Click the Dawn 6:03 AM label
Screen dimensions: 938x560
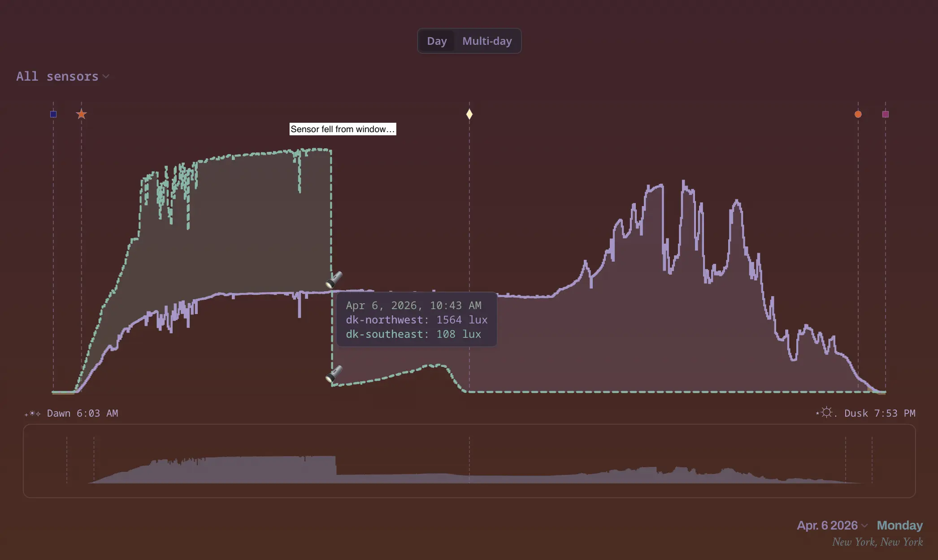(83, 414)
